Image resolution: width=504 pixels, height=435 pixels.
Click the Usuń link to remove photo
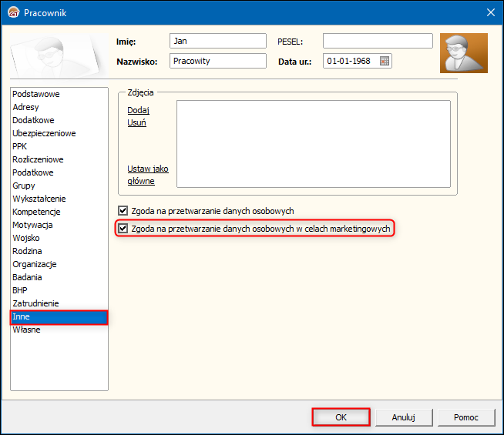pyautogui.click(x=136, y=122)
